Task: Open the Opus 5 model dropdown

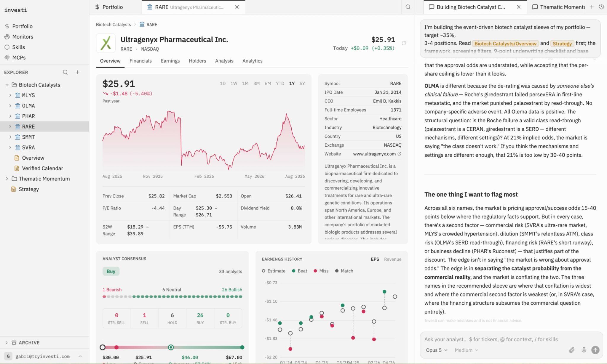Action: (437, 350)
